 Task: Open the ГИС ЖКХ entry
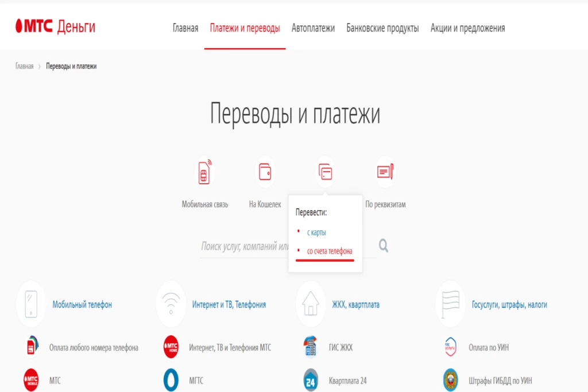(x=341, y=348)
